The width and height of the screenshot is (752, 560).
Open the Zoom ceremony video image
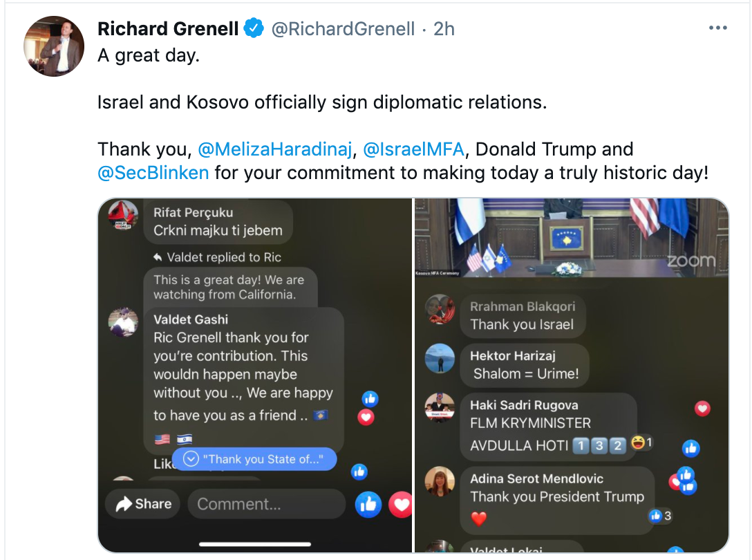coord(571,239)
